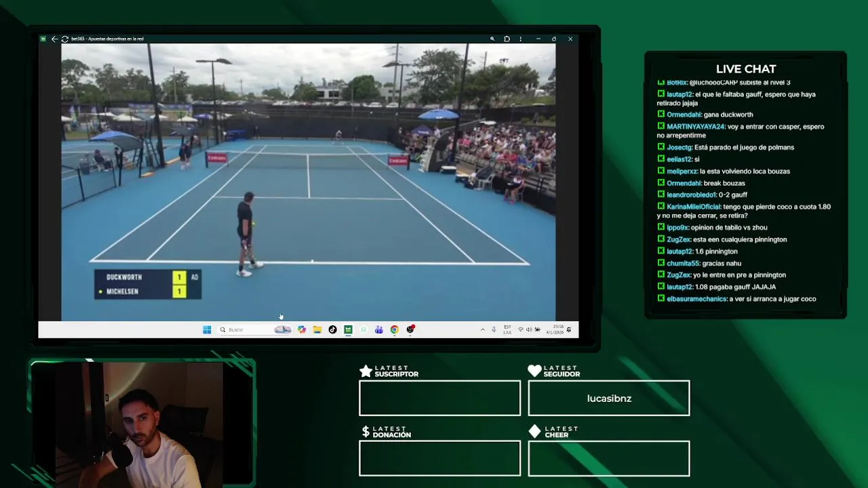Screen dimensions: 868x488
Task: Go back in the bet365 window
Action: 54,39
